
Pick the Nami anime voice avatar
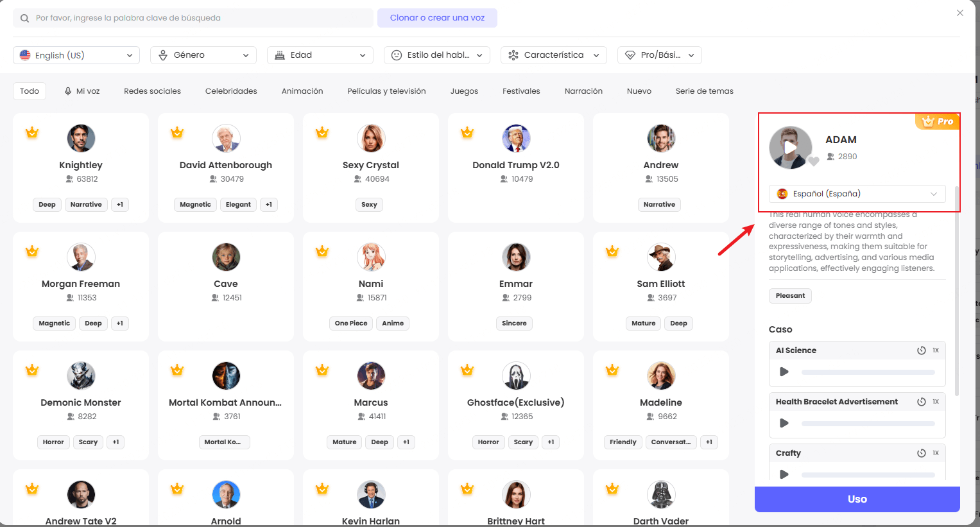click(x=371, y=257)
